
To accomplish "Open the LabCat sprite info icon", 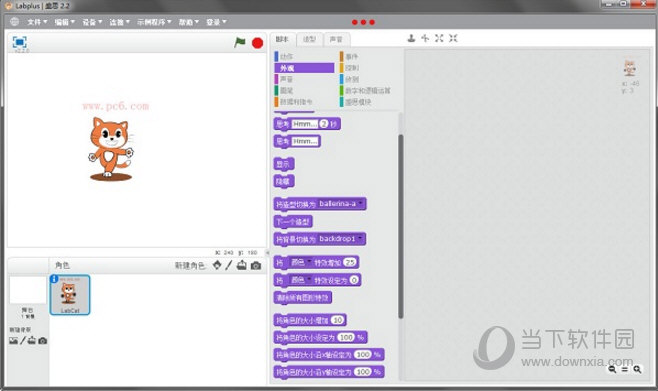I will [54, 279].
